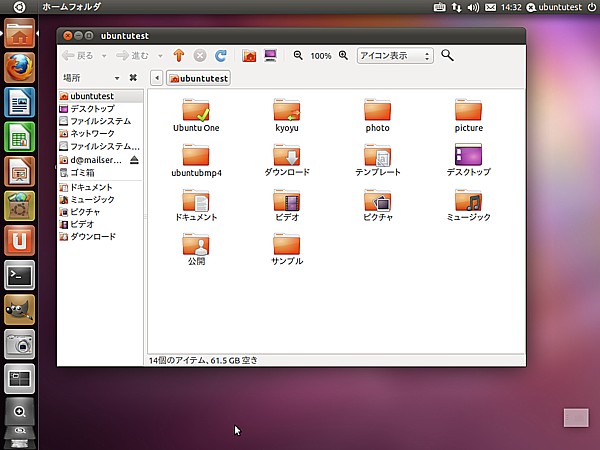Click the status bar item count text
The height and width of the screenshot is (450, 600).
203,360
